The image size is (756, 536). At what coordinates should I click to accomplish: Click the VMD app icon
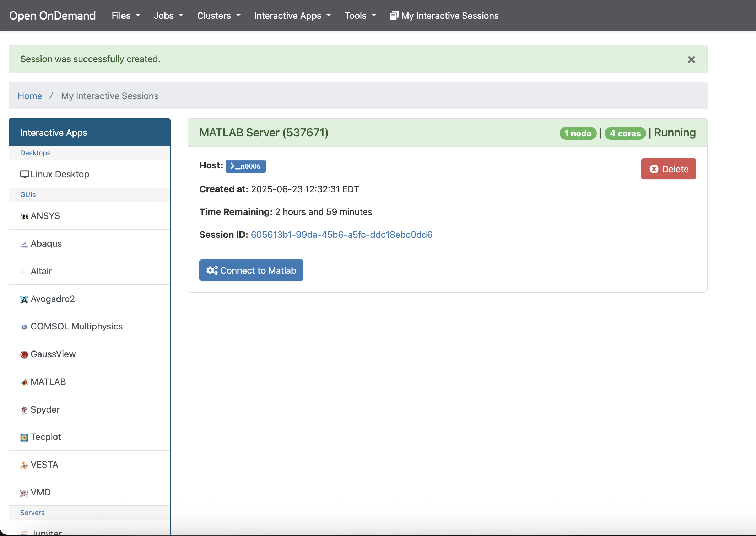point(24,493)
